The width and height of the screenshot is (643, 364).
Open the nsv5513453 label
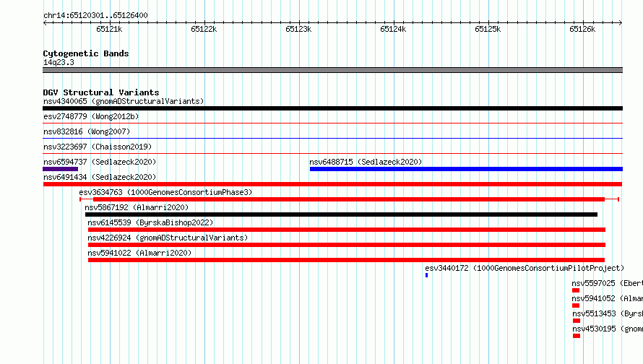pos(608,313)
